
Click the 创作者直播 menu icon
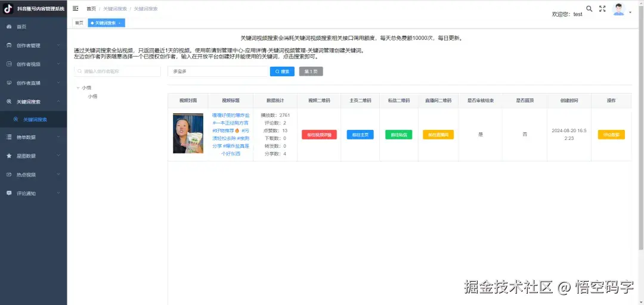pyautogui.click(x=9, y=83)
